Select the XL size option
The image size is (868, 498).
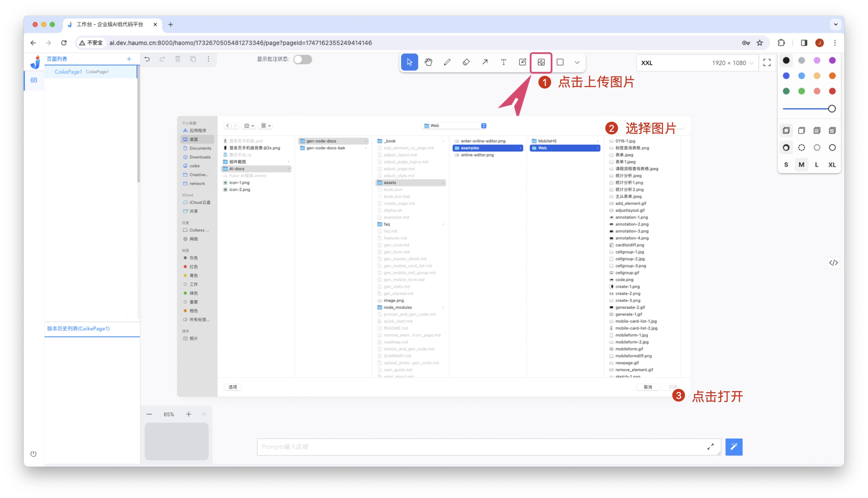[832, 165]
